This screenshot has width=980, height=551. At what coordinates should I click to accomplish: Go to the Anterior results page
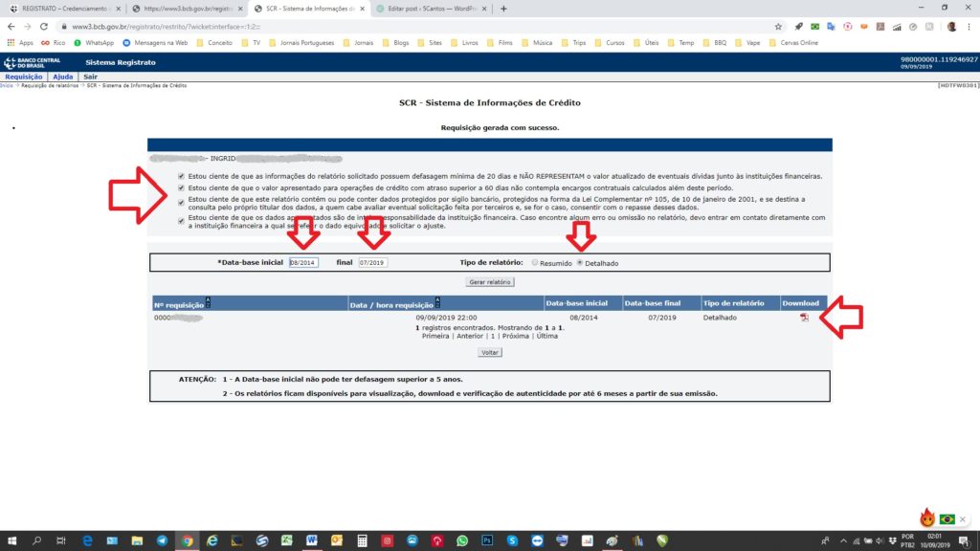(470, 336)
